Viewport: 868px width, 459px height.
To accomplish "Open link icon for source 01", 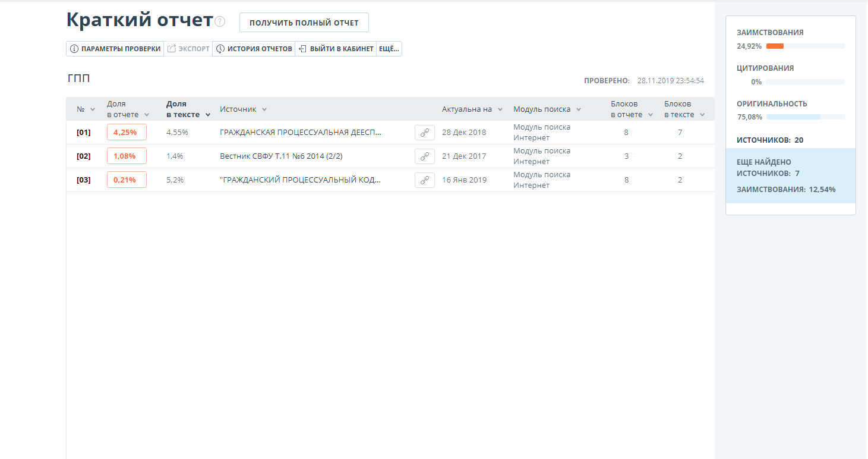I will 424,133.
